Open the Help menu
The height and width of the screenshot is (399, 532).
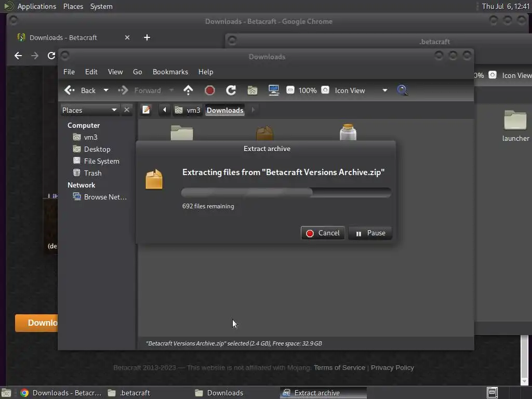pyautogui.click(x=206, y=72)
